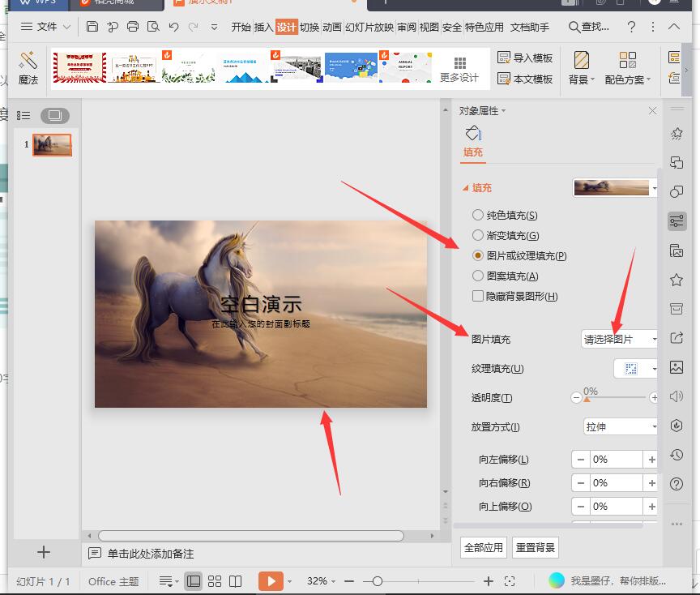Click 查找 search in menu bar

[589, 27]
